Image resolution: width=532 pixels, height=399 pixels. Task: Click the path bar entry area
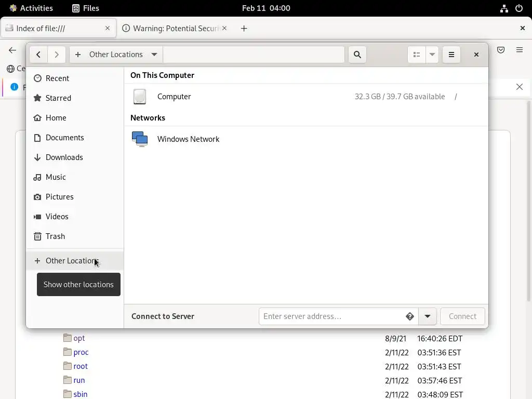click(254, 55)
